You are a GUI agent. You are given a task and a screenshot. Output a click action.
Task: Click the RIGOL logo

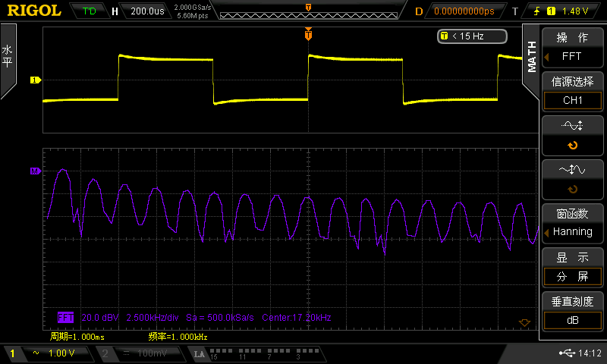tap(34, 11)
